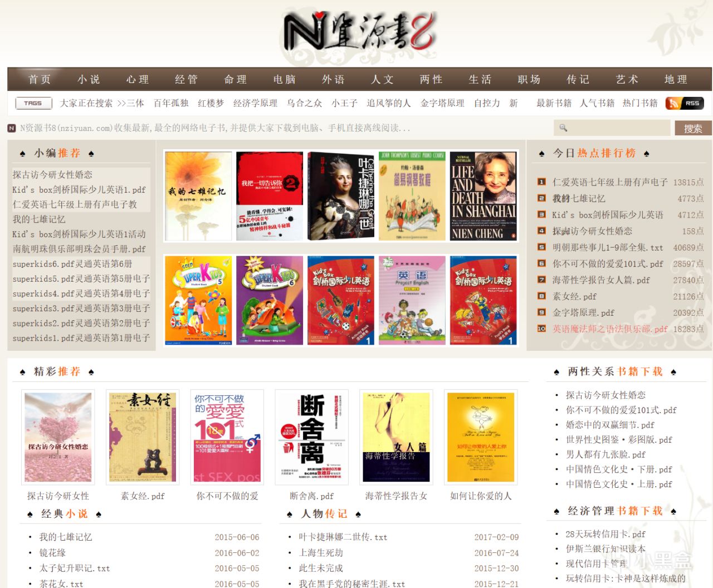Viewport: 713px width, 588px height.
Task: Open the SuperKids 5 book cover
Action: click(x=198, y=301)
